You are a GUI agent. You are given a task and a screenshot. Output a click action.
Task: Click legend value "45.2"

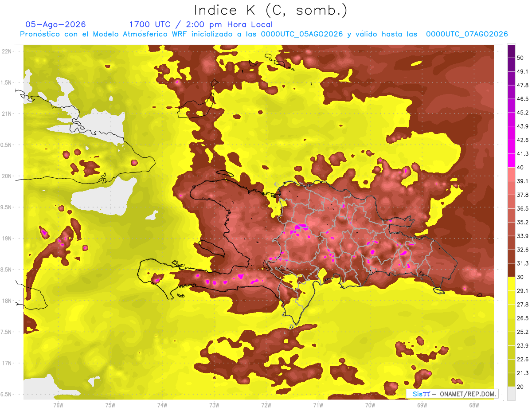[522, 113]
